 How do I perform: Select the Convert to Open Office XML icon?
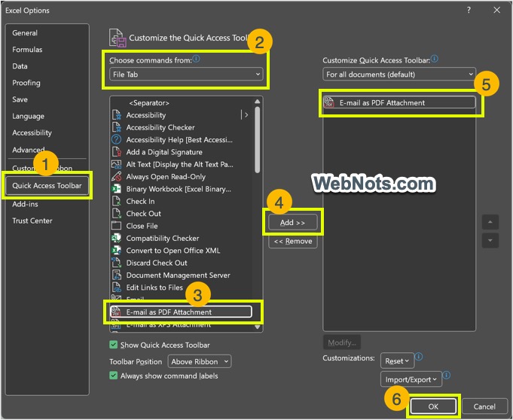click(117, 251)
